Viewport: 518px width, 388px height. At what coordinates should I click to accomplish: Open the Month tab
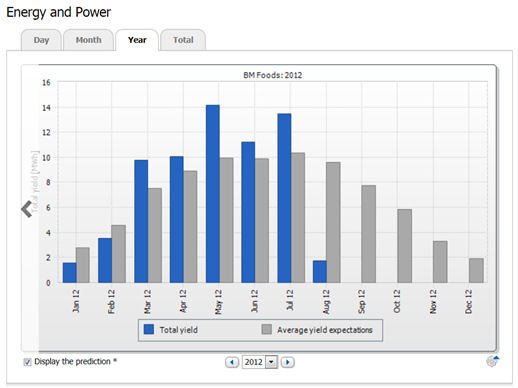tap(88, 40)
